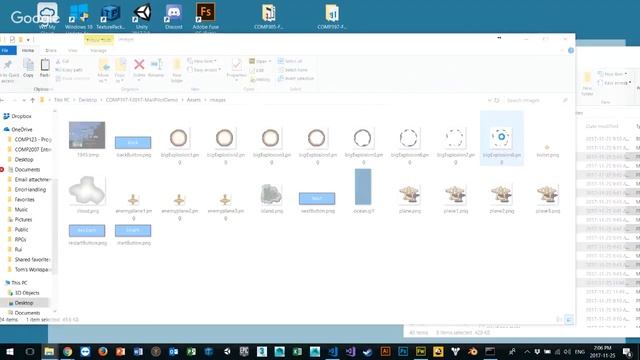Go up one folder with the up arrow

click(33, 100)
